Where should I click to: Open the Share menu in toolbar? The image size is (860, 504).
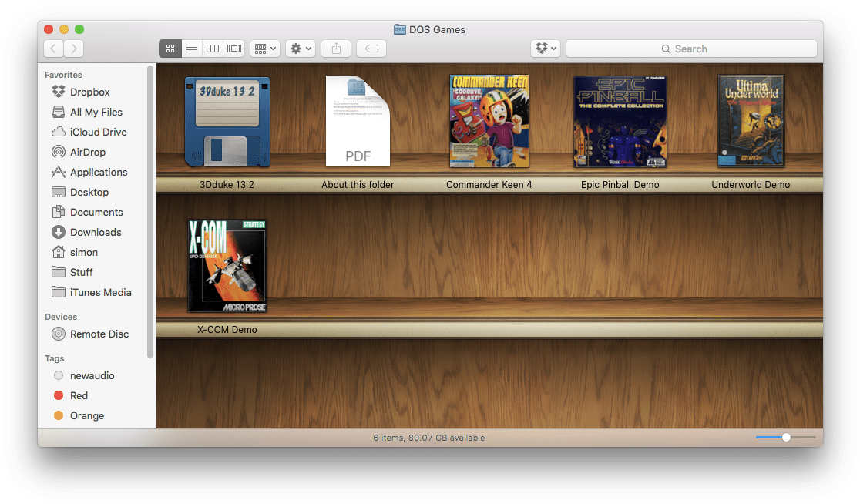[336, 48]
